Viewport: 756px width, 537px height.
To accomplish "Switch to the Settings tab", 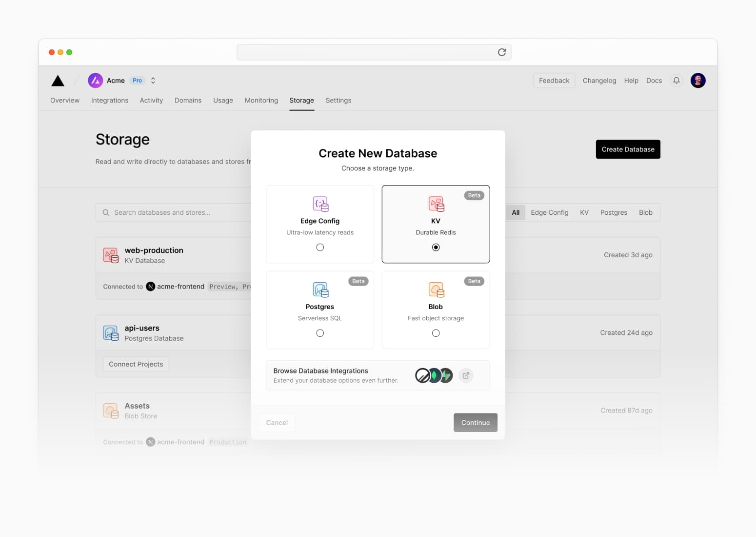I will [338, 101].
